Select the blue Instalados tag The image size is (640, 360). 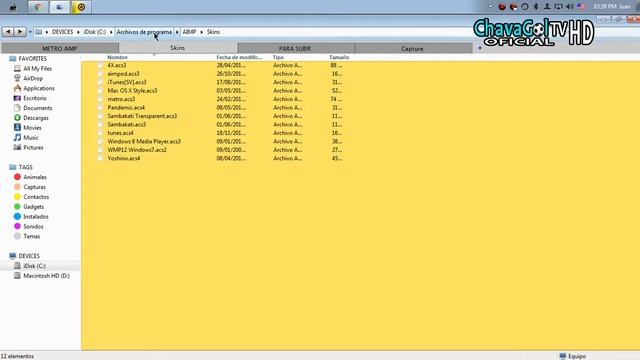[36, 216]
